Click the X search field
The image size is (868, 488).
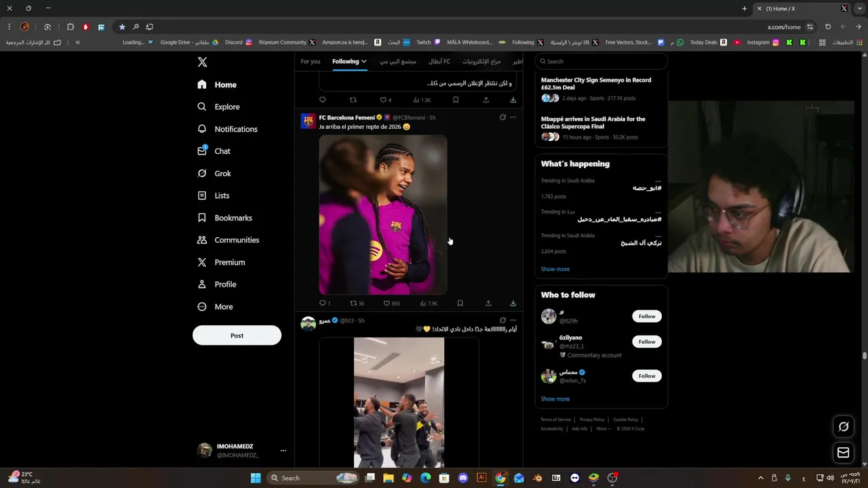pos(601,61)
